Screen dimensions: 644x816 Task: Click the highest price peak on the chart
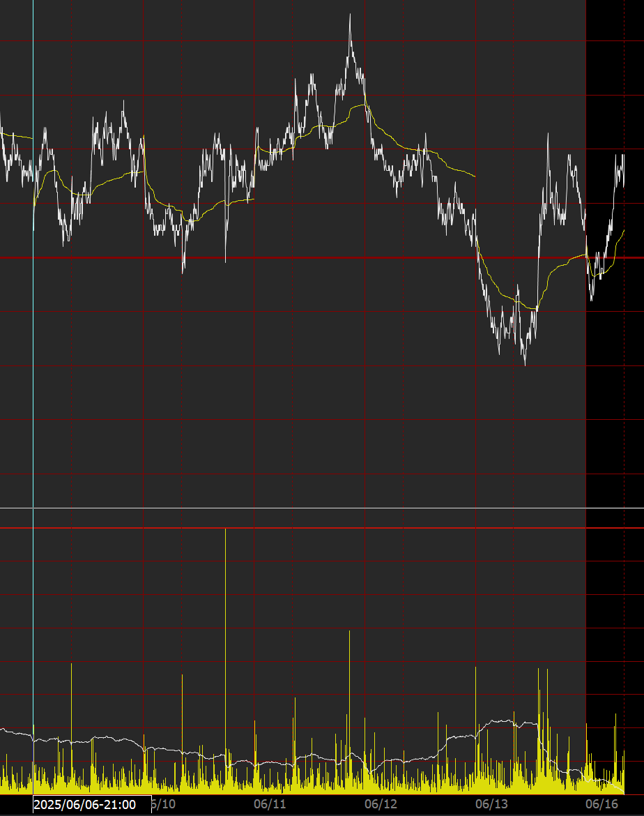[350, 17]
